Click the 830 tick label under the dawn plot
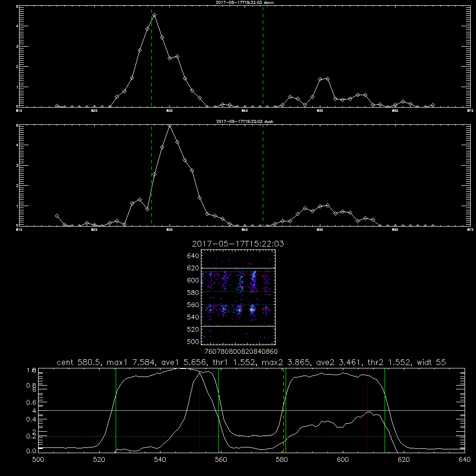This screenshot has height=476, width=476. 169,111
